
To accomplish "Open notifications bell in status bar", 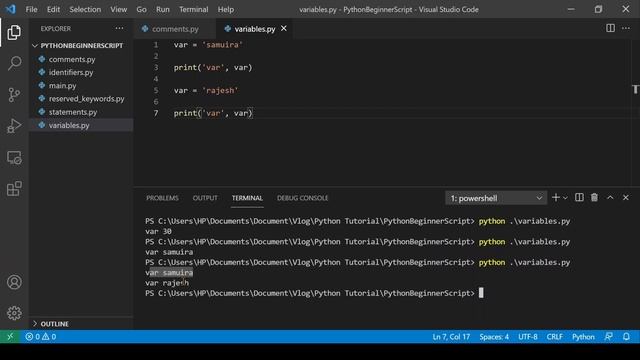I will coord(626,337).
